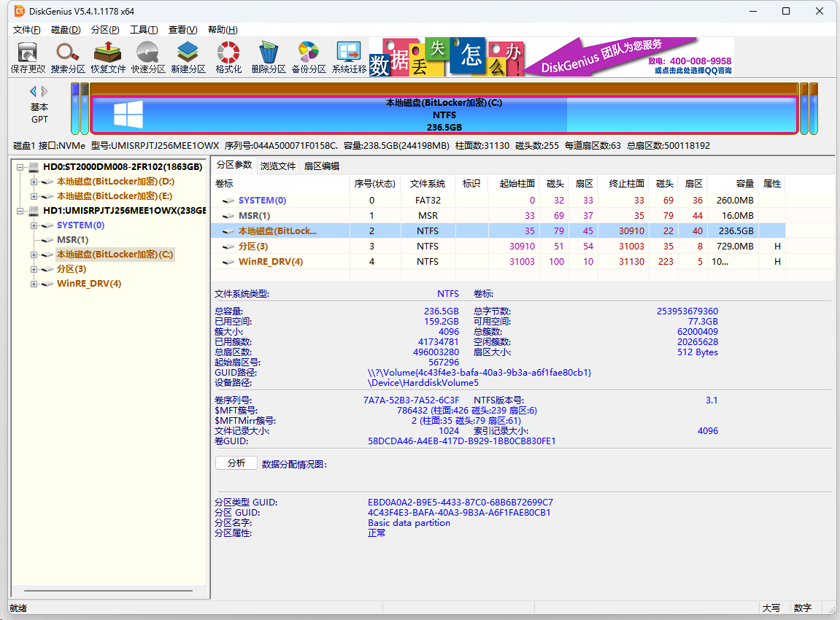Image resolution: width=840 pixels, height=620 pixels.
Task: Open the 磁盘(D) menu
Action: (66, 29)
